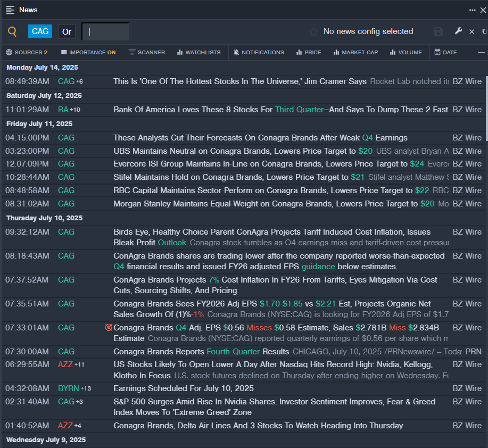The image size is (488, 448).
Task: Open the No news config selected dropdown
Action: click(x=368, y=31)
